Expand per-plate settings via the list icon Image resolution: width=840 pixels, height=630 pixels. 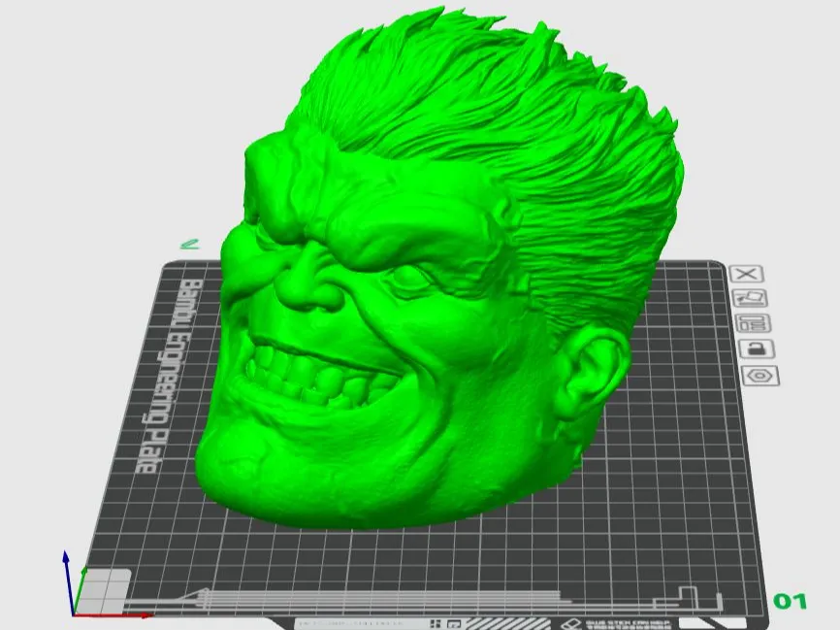752,323
